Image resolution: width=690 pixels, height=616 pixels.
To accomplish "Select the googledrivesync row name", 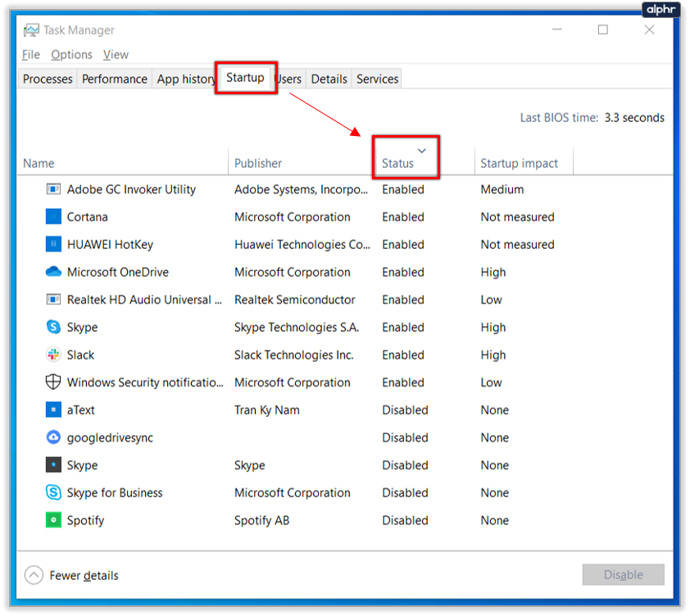I will pos(110,437).
